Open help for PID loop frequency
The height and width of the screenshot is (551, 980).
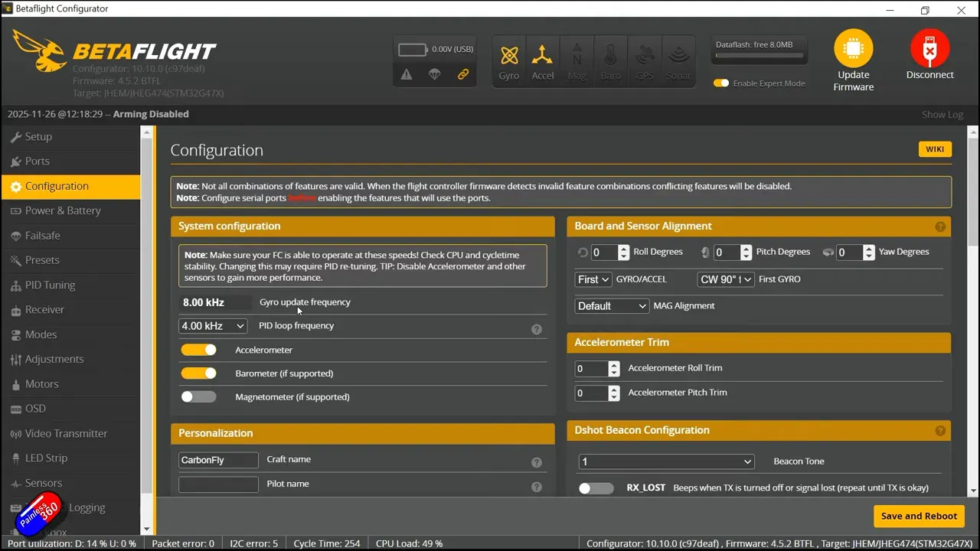(x=537, y=329)
